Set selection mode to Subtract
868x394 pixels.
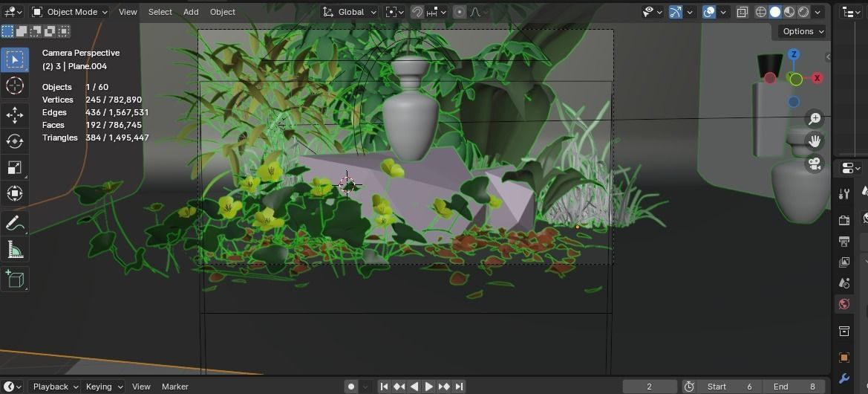pyautogui.click(x=36, y=31)
